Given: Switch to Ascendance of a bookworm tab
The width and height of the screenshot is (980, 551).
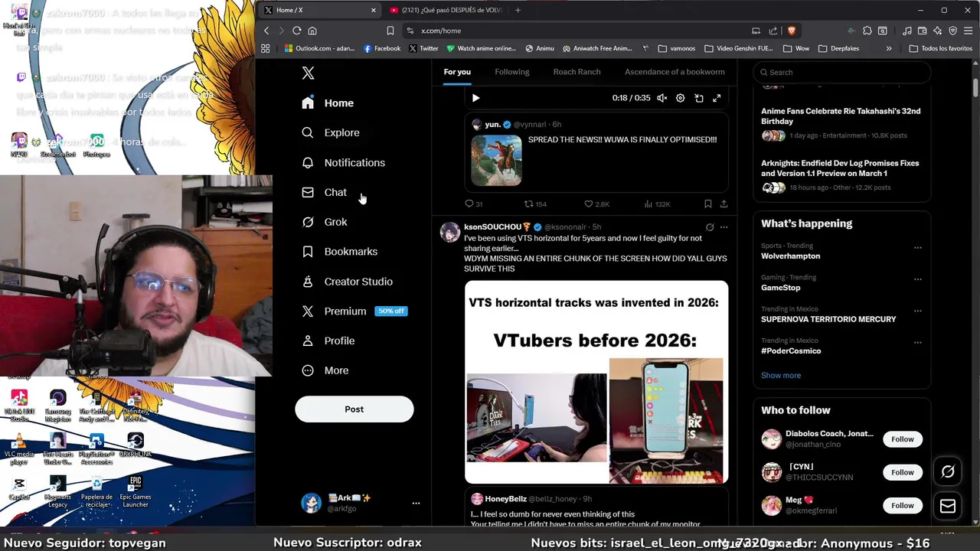Looking at the screenshot, I should (675, 72).
